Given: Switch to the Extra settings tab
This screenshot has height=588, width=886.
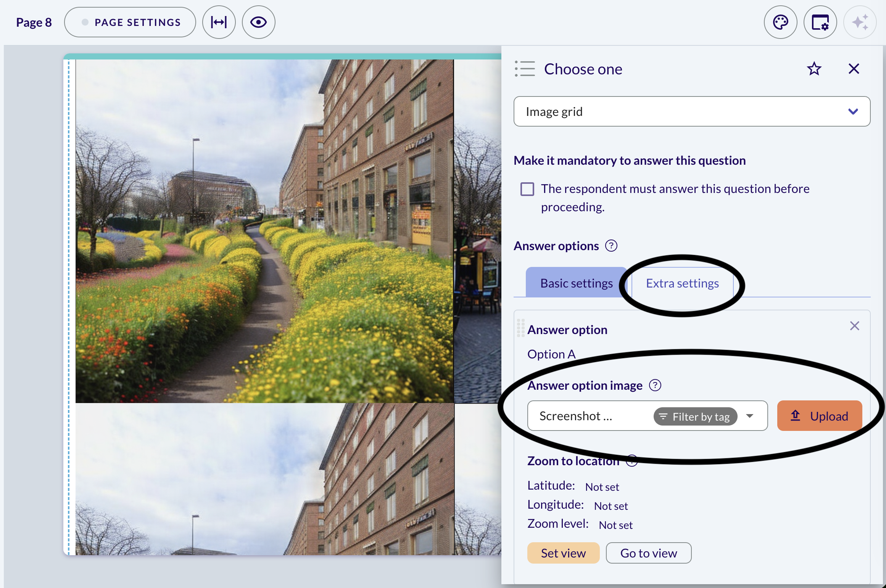Looking at the screenshot, I should pyautogui.click(x=682, y=283).
